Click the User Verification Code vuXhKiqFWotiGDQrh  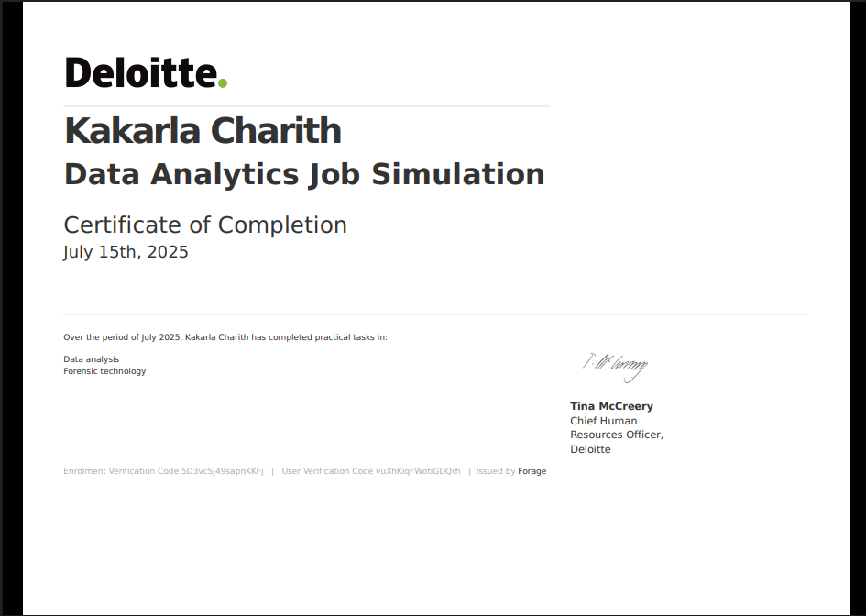[370, 470]
